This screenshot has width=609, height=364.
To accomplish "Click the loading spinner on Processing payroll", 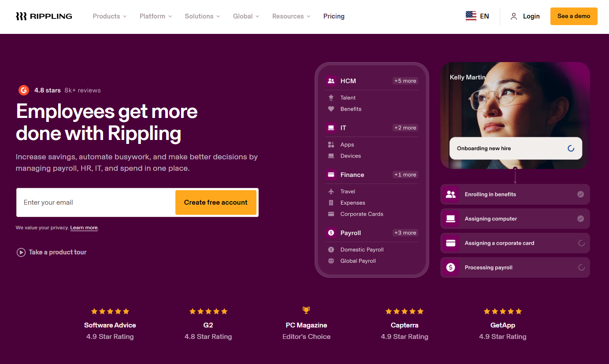I will pyautogui.click(x=582, y=267).
